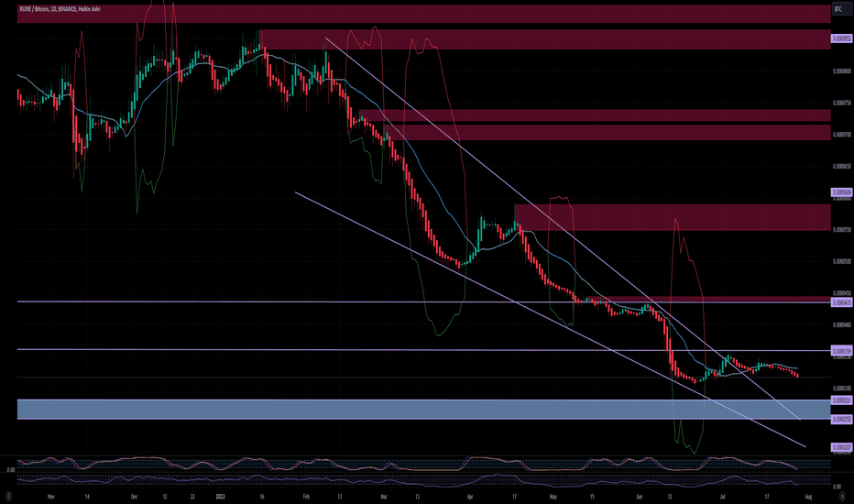
Task: Click the 14 date label on time axis
Action: click(x=87, y=497)
